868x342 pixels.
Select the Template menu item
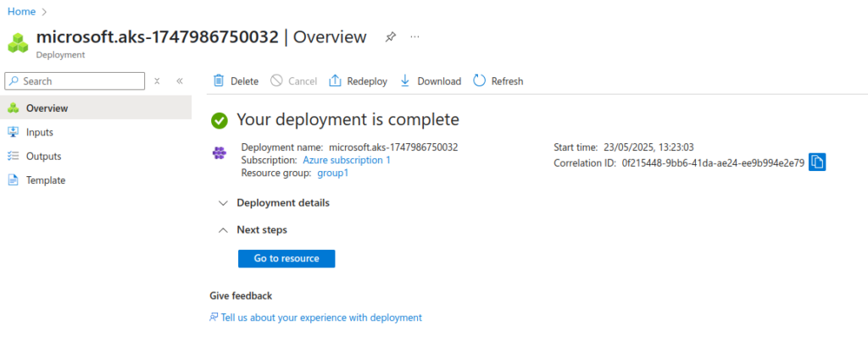tap(45, 180)
